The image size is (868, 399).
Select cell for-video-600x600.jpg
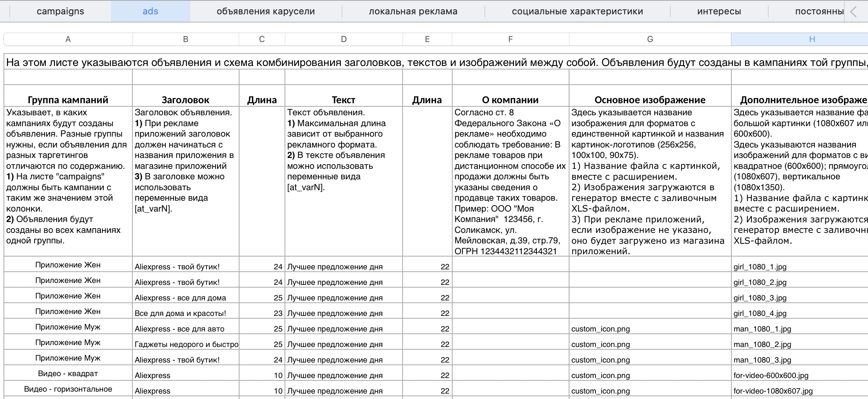tap(800, 373)
